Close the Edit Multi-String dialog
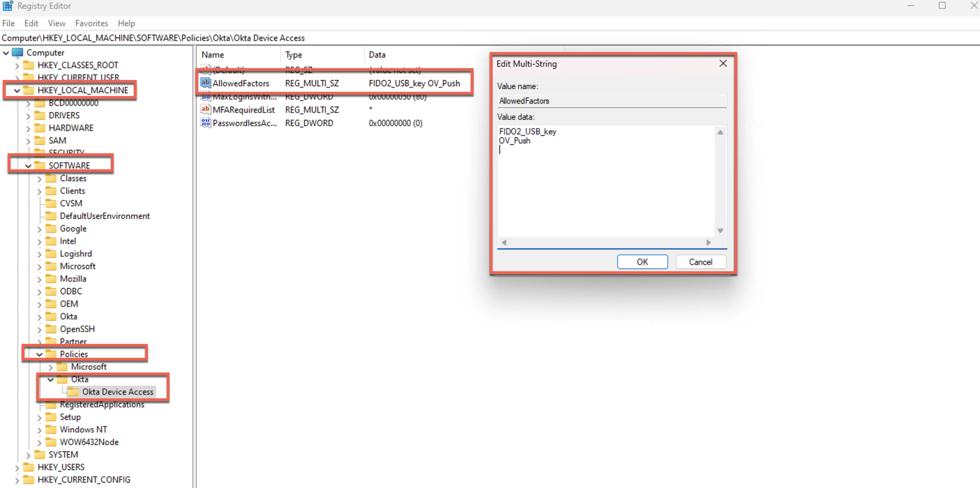980x488 pixels. click(x=723, y=64)
